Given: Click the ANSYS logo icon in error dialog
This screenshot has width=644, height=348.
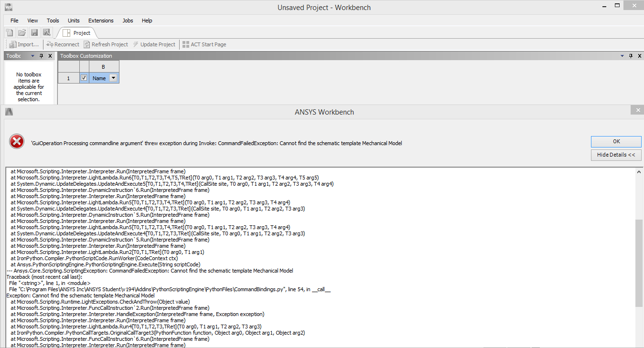Looking at the screenshot, I should point(9,112).
